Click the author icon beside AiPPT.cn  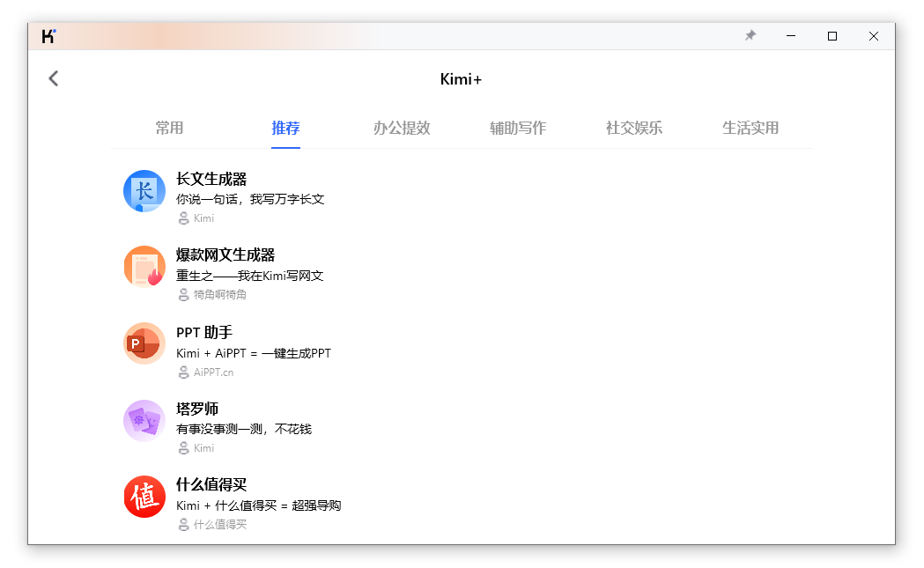[183, 373]
